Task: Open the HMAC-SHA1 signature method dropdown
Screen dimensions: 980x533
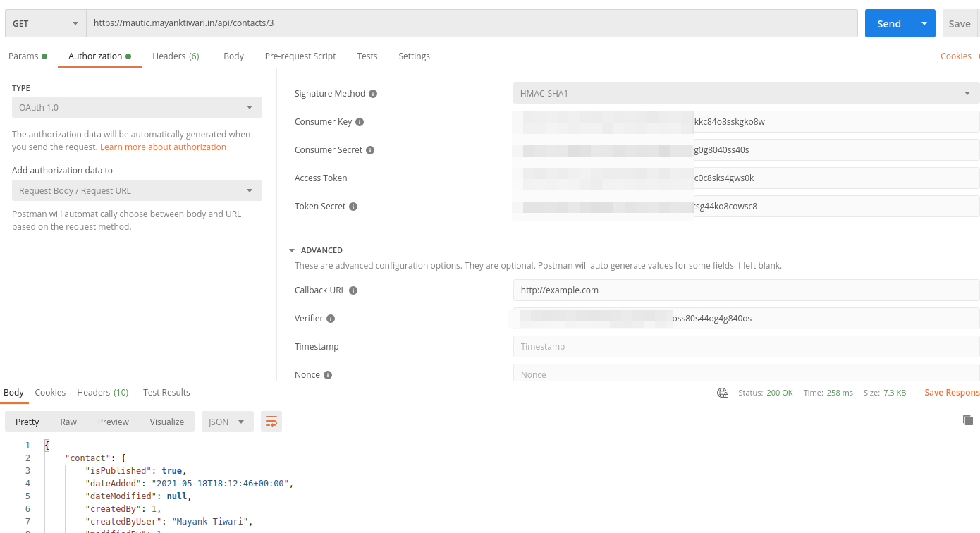Action: click(x=745, y=93)
